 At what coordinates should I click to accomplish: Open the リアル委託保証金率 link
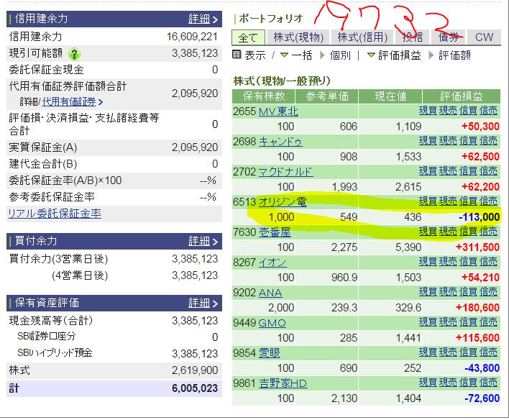[x=55, y=214]
